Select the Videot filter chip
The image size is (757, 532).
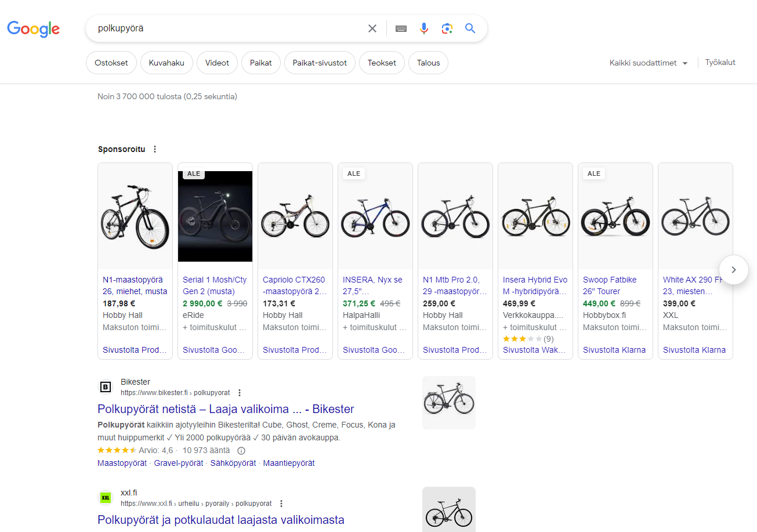tap(217, 62)
